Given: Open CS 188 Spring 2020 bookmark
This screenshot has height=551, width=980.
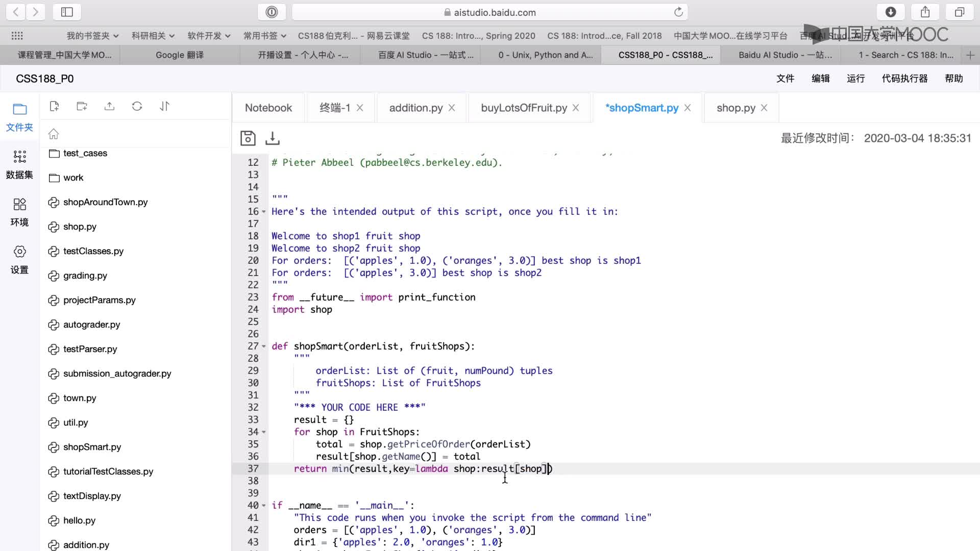Looking at the screenshot, I should [x=478, y=36].
